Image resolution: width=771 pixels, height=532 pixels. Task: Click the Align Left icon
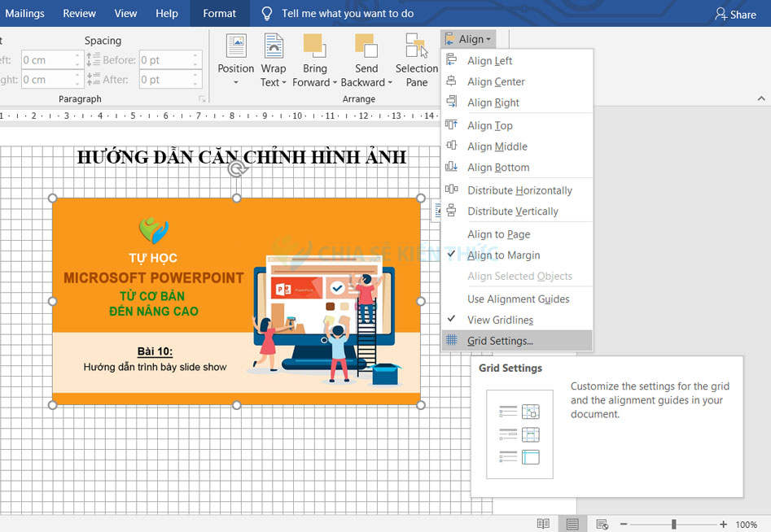(x=451, y=60)
